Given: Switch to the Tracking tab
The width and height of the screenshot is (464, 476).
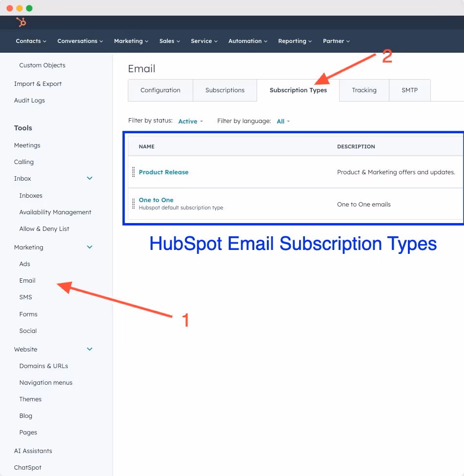Looking at the screenshot, I should pyautogui.click(x=364, y=90).
